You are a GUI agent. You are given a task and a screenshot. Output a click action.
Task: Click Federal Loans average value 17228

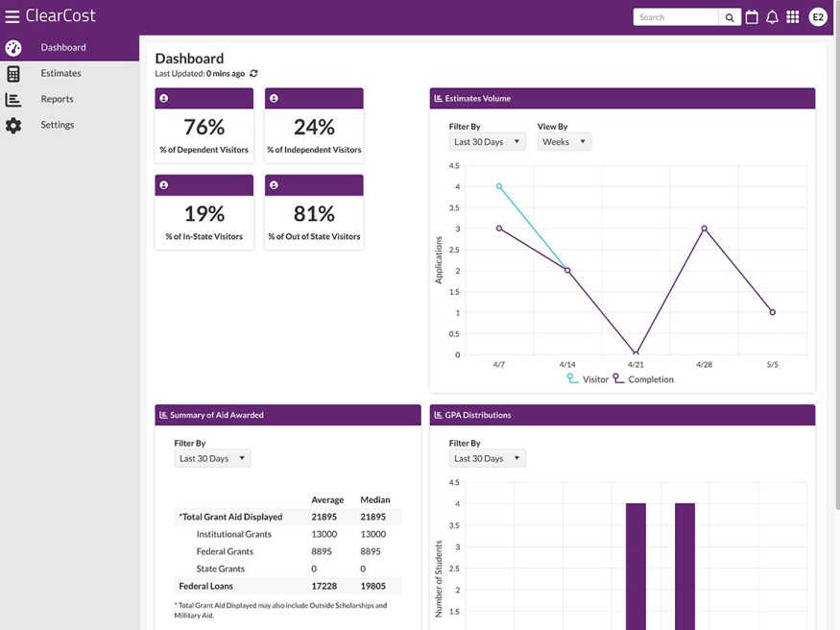tap(324, 586)
